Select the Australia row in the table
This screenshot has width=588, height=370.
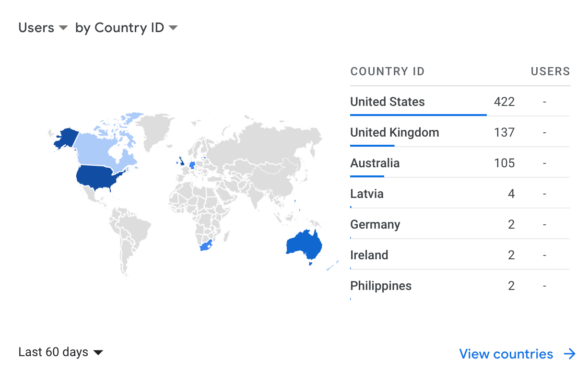[460, 163]
